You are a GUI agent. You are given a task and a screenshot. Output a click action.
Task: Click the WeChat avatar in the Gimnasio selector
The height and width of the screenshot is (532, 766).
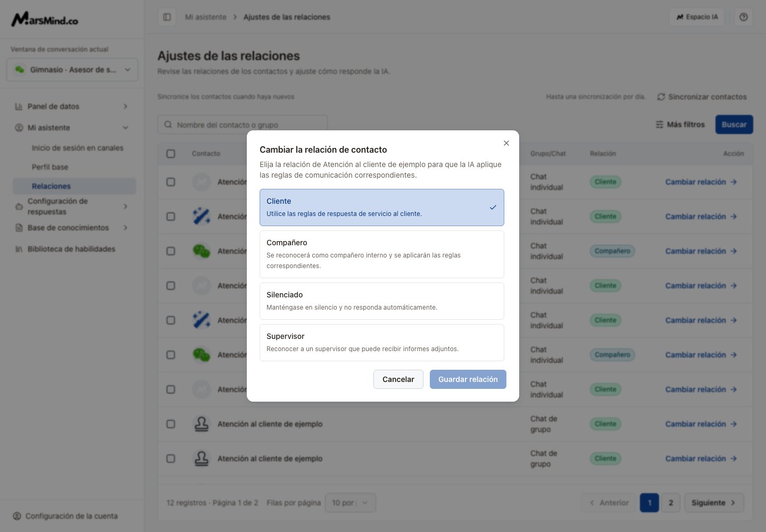[20, 70]
